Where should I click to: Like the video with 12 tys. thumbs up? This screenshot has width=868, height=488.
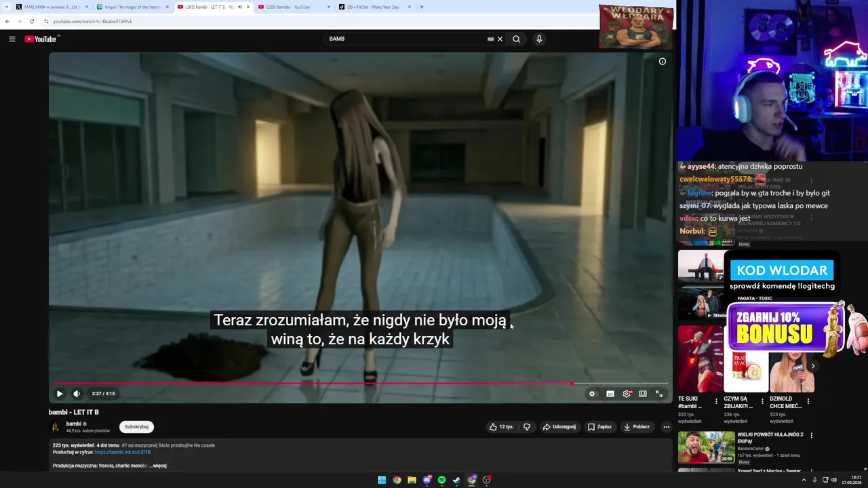coord(502,427)
